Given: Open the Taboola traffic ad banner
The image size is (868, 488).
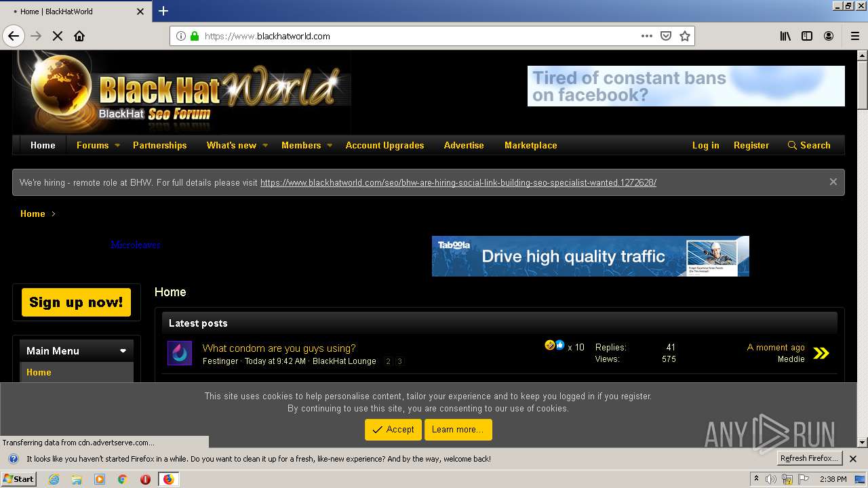Looking at the screenshot, I should click(591, 256).
